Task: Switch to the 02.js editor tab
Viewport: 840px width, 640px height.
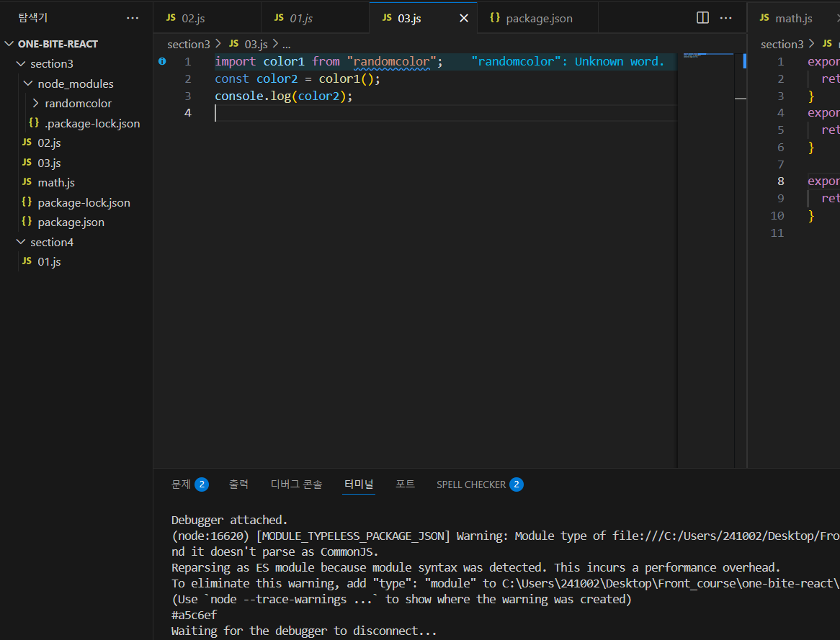Action: click(x=207, y=18)
